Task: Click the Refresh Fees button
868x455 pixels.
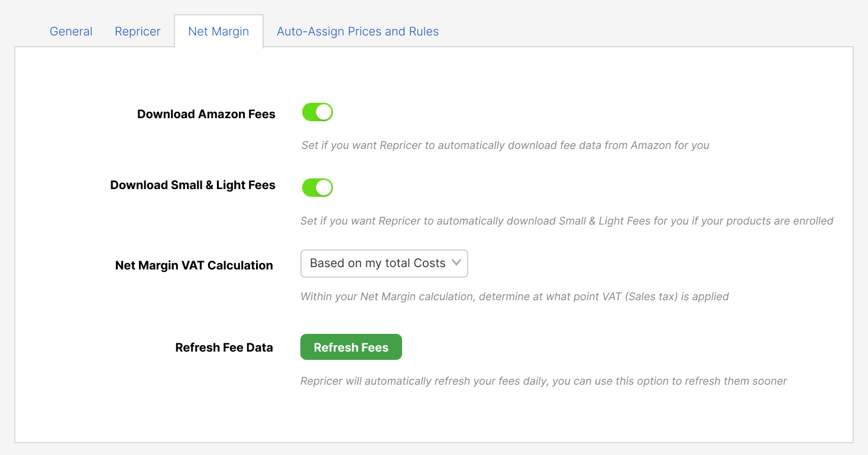Action: (351, 347)
